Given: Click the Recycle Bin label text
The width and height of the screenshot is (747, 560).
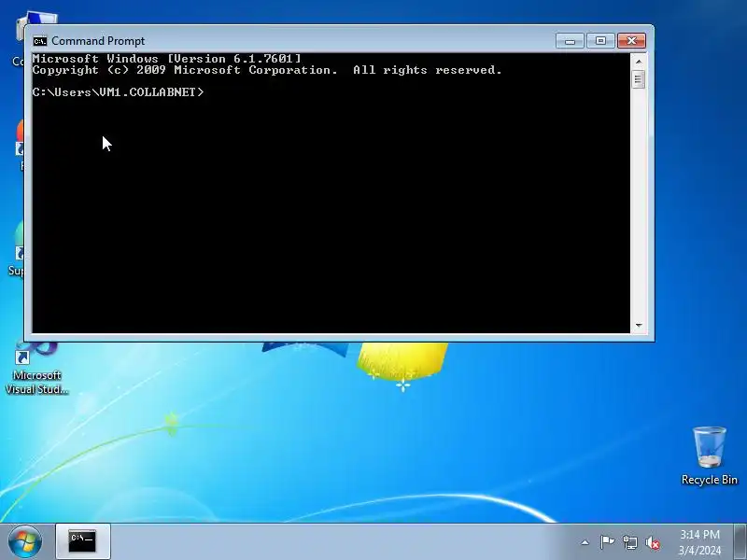Looking at the screenshot, I should (710, 480).
